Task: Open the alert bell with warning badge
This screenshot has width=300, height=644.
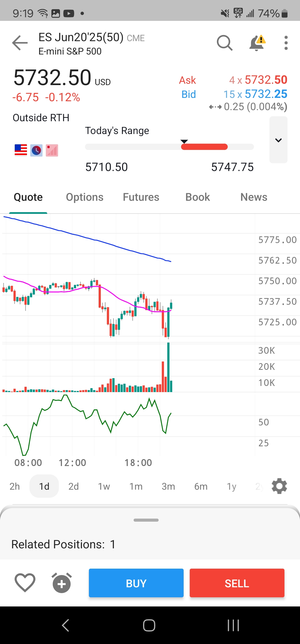Action: pos(257,43)
